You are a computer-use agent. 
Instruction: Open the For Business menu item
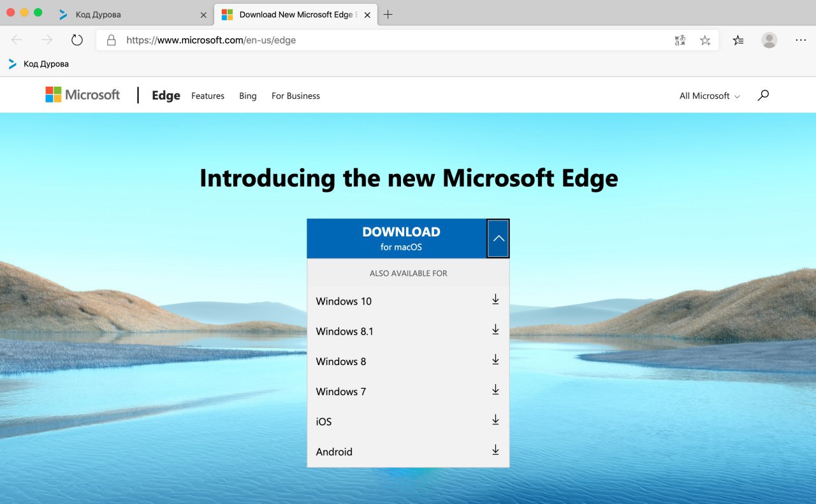296,96
